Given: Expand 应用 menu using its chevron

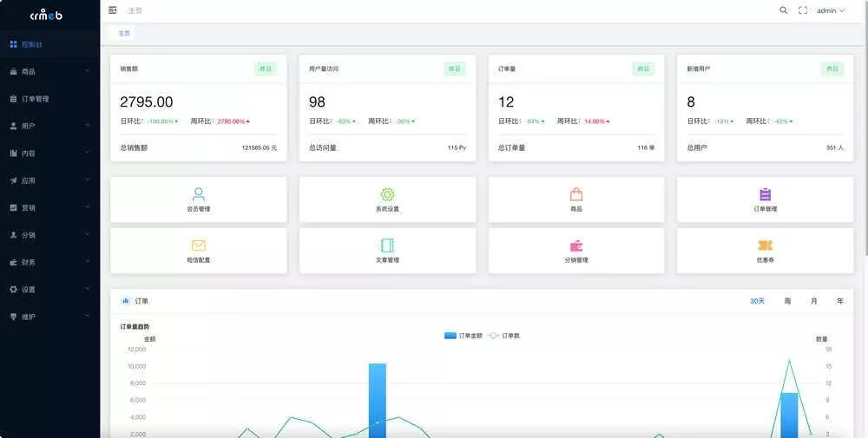Looking at the screenshot, I should click(88, 180).
